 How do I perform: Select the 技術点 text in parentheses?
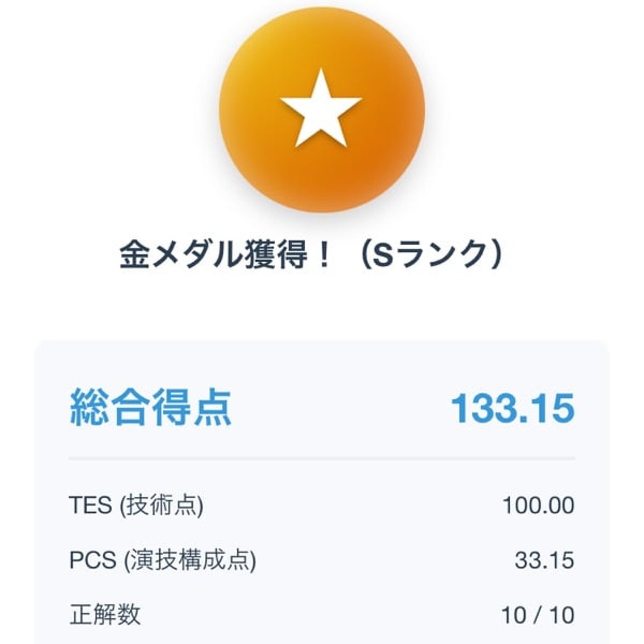(161, 505)
